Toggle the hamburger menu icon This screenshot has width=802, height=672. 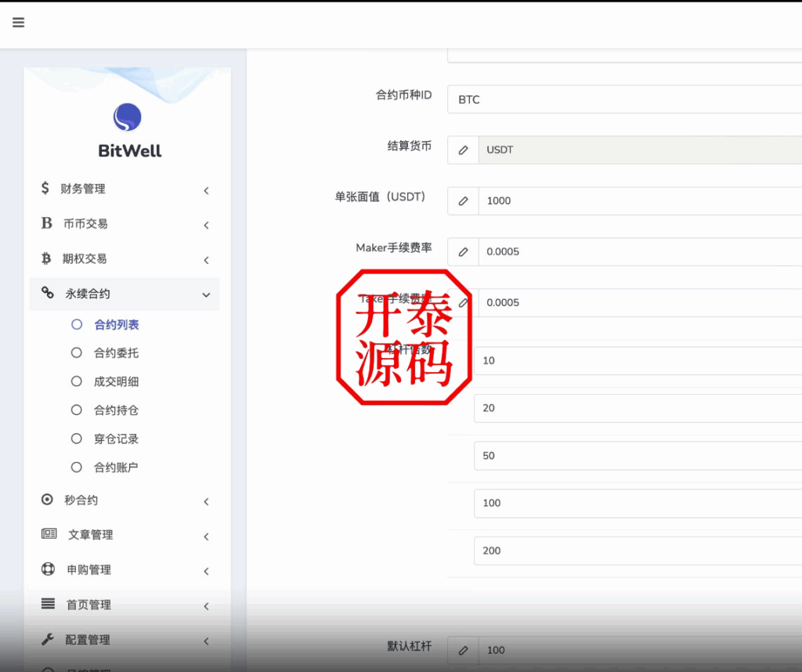[x=19, y=23]
